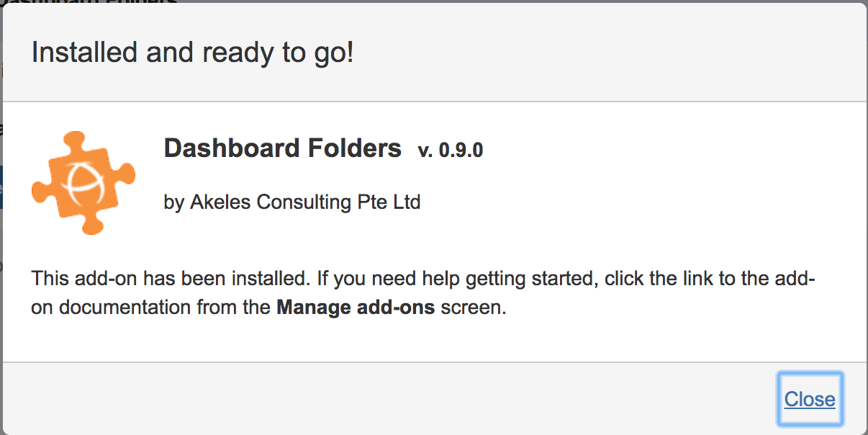Click the Close link in dialog footer
The width and height of the screenshot is (868, 435).
(x=810, y=399)
